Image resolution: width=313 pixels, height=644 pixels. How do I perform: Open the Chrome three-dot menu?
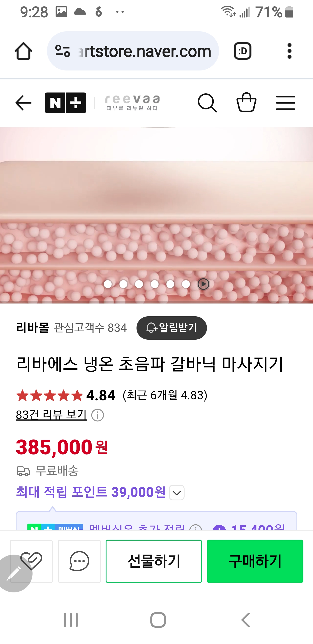[x=289, y=51]
